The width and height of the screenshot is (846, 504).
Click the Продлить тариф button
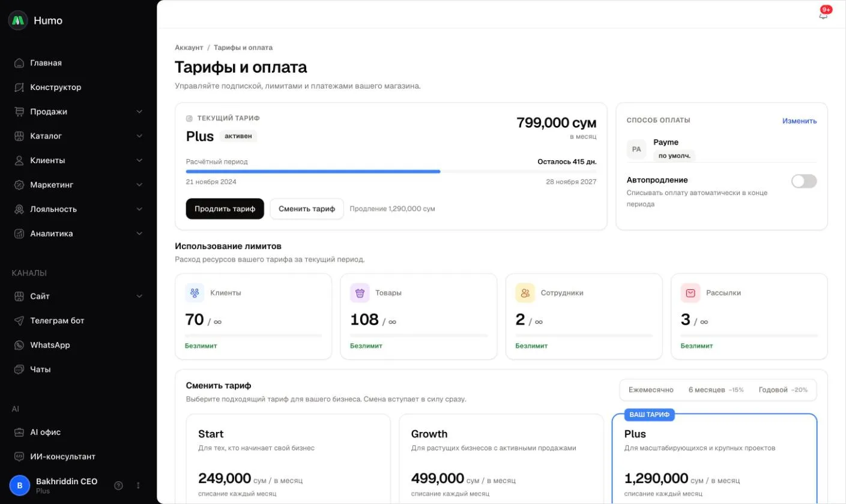225,209
